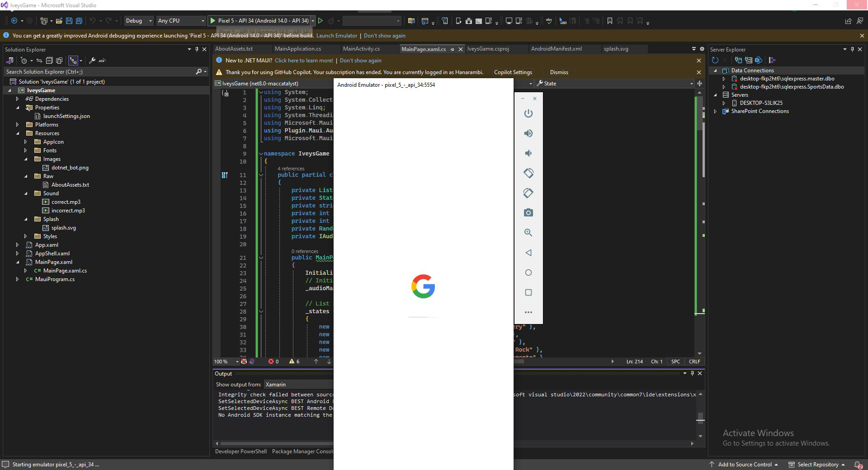This screenshot has width=868, height=470.
Task: Toggle pin on the Output panel
Action: point(692,373)
